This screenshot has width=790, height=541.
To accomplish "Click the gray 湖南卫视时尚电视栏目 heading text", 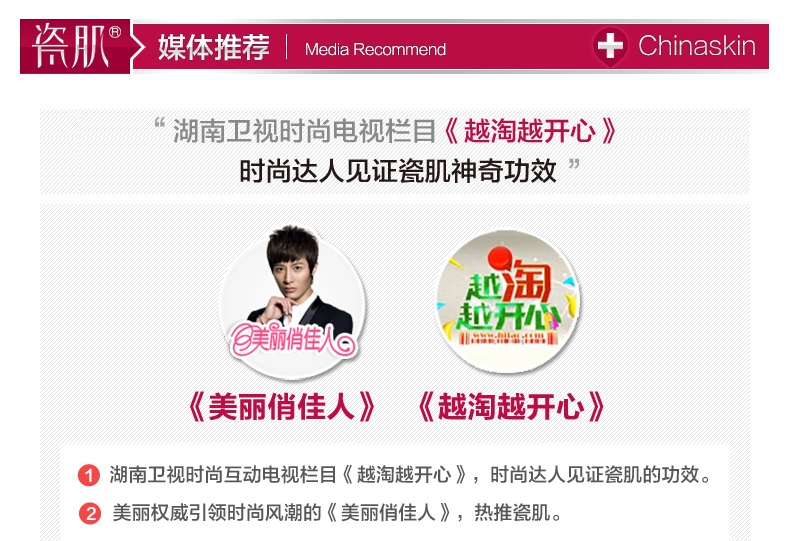I will tap(304, 131).
